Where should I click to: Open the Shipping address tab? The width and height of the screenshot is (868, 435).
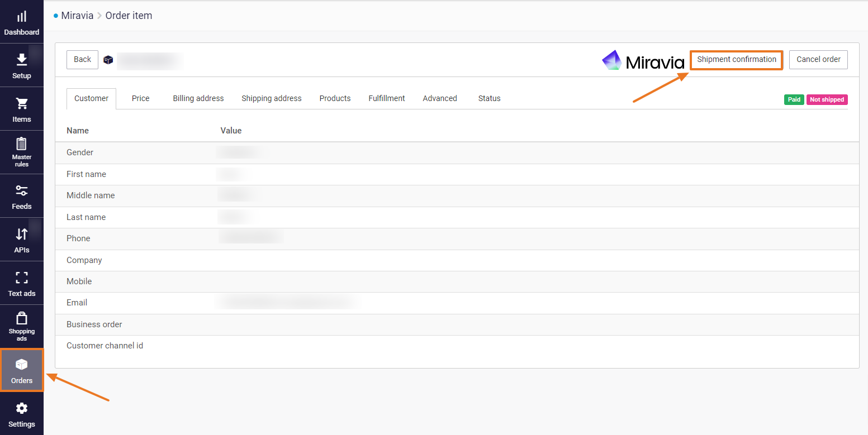tap(272, 98)
